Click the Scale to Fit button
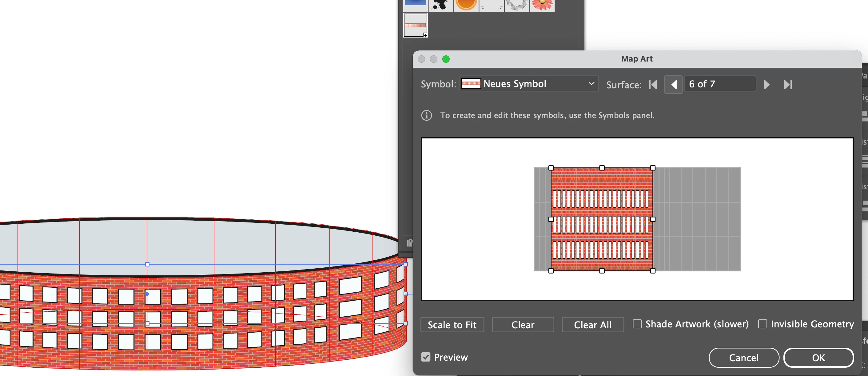Screen dimensions: 868x376 tap(452, 325)
